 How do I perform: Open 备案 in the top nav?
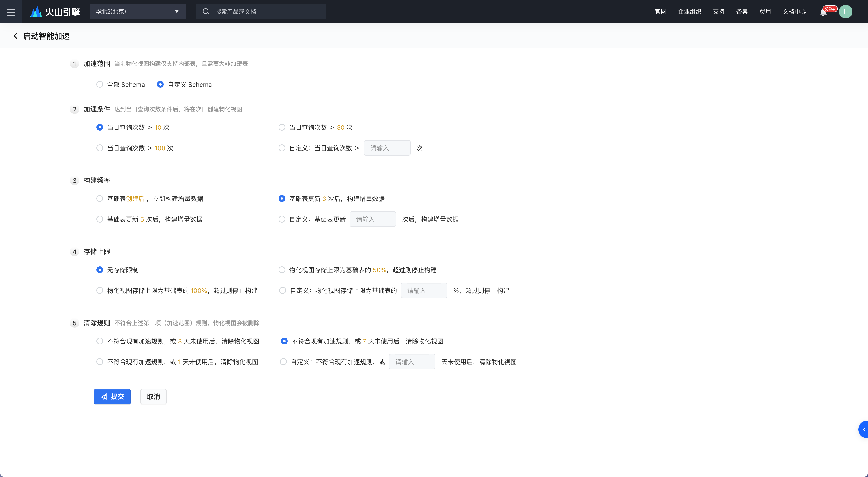[x=742, y=12]
